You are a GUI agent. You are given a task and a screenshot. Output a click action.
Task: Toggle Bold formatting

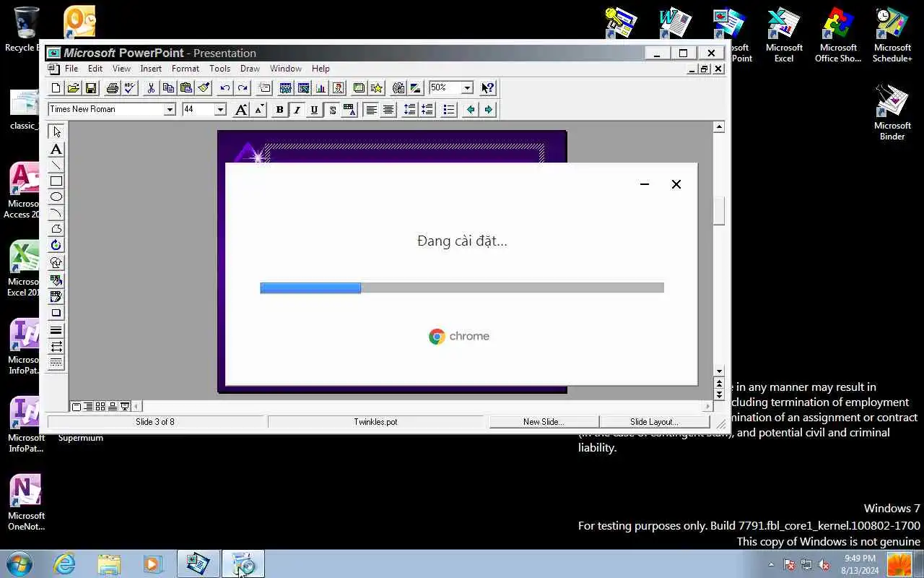pos(280,110)
